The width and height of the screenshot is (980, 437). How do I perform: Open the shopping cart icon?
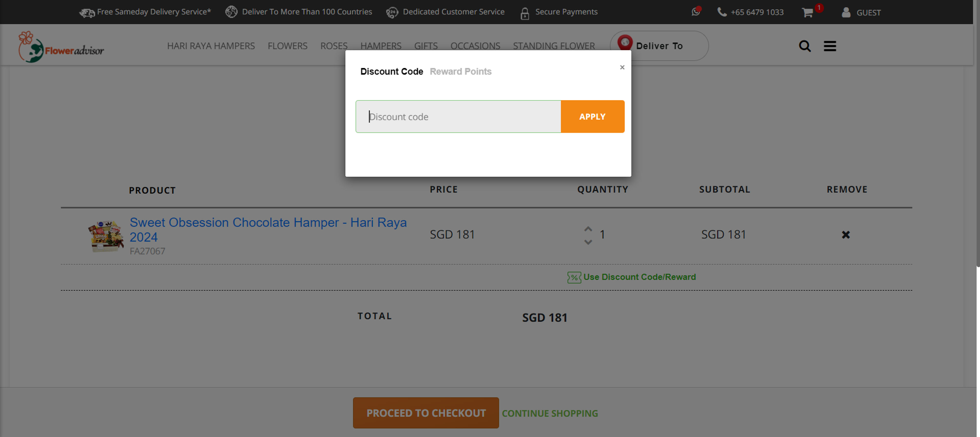click(x=807, y=13)
